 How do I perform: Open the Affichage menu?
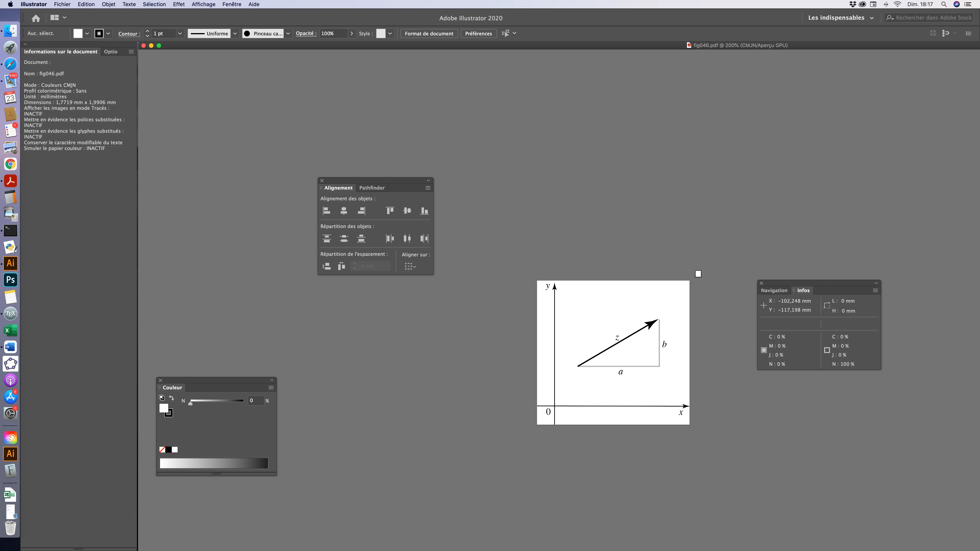(x=203, y=4)
